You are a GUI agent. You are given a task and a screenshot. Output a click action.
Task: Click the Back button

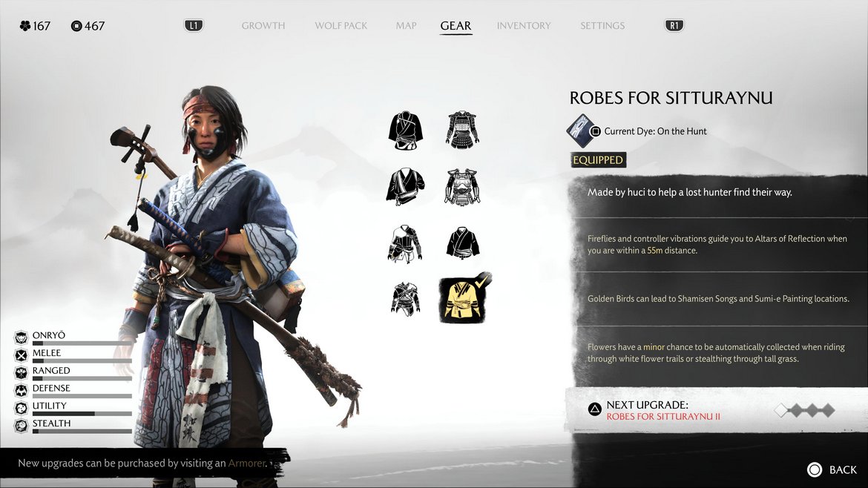click(x=832, y=469)
